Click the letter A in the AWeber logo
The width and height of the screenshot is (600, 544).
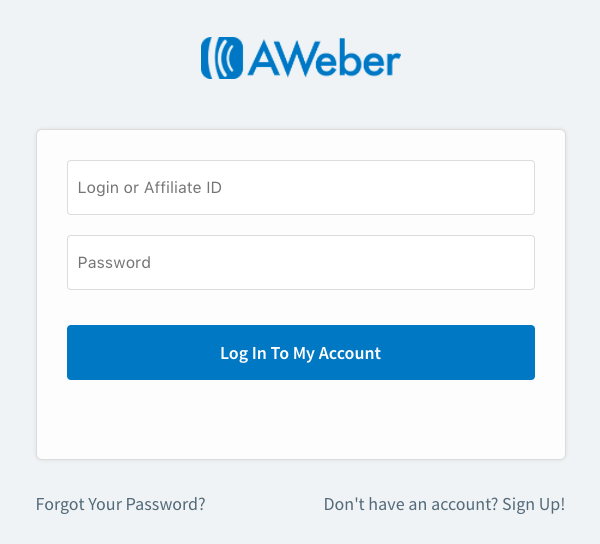pos(266,58)
